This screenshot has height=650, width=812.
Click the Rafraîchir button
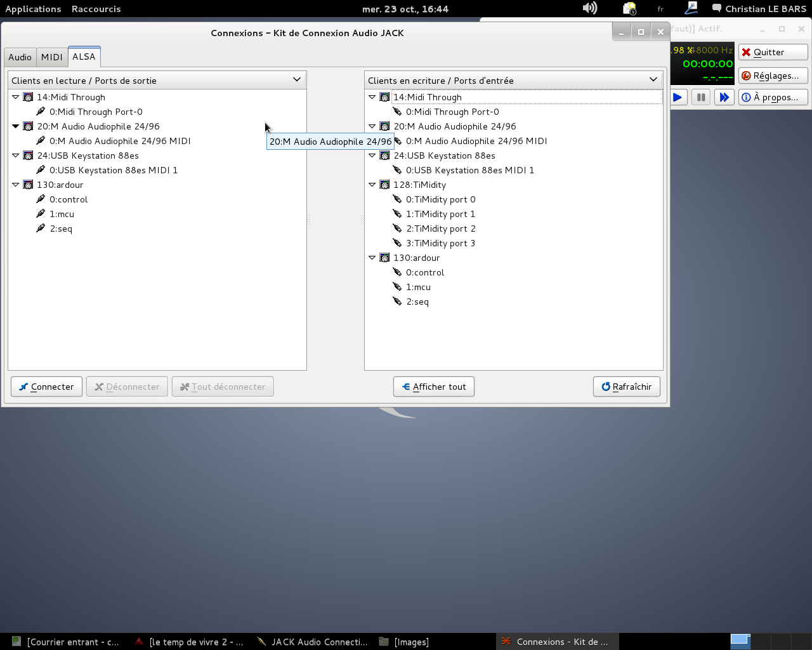(627, 387)
